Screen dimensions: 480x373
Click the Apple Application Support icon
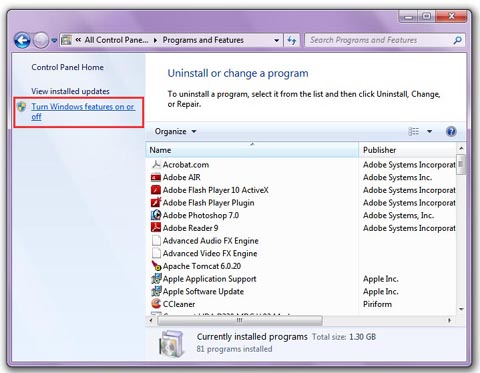pos(156,279)
